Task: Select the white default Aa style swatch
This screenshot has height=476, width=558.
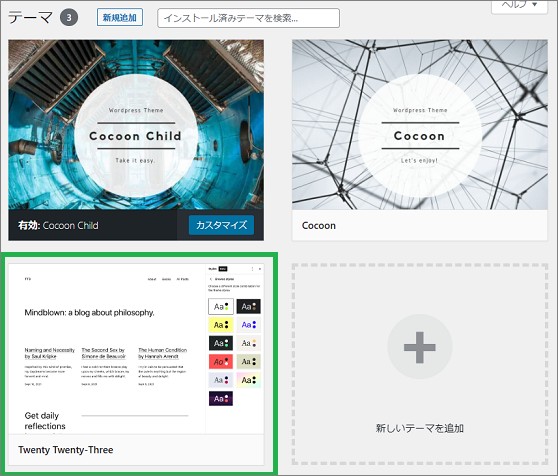Action: [x=221, y=306]
